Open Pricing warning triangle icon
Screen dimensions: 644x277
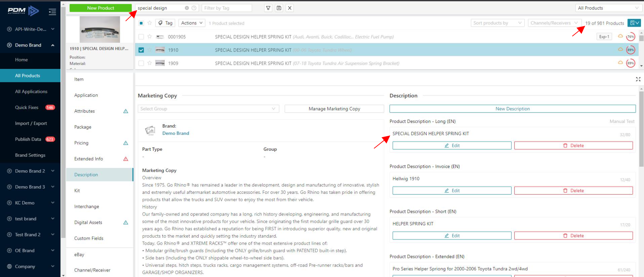126,143
